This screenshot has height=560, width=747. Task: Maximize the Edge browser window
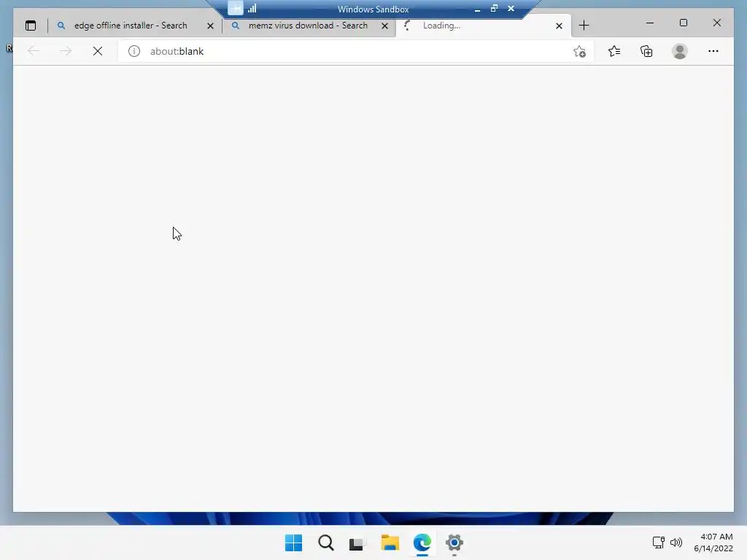pyautogui.click(x=683, y=23)
